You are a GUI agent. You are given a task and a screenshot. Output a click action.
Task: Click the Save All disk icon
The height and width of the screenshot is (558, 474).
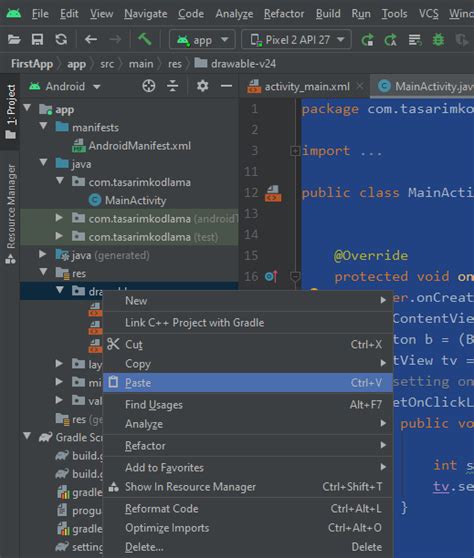point(37,40)
